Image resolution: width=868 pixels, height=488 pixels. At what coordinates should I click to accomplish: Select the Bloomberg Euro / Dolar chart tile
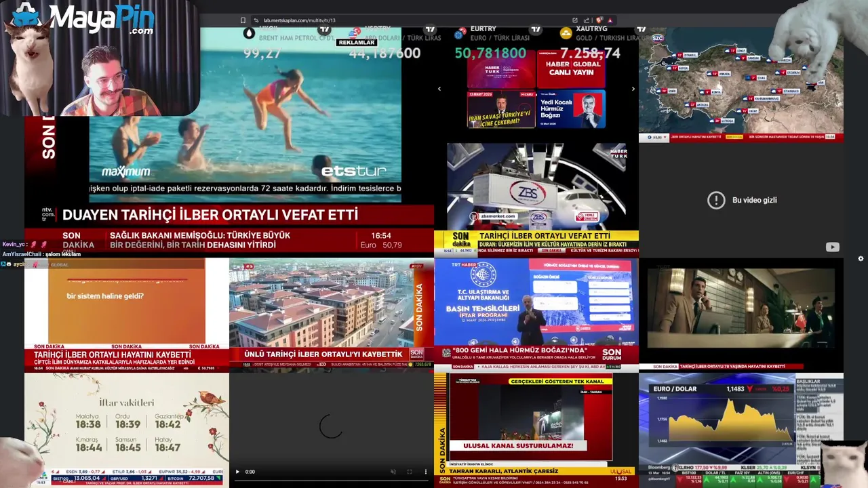741,430
